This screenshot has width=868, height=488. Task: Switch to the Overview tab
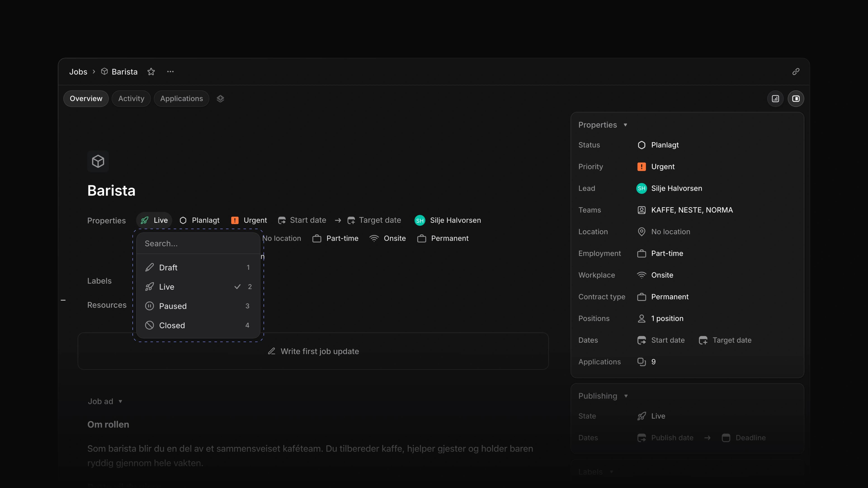pyautogui.click(x=86, y=99)
